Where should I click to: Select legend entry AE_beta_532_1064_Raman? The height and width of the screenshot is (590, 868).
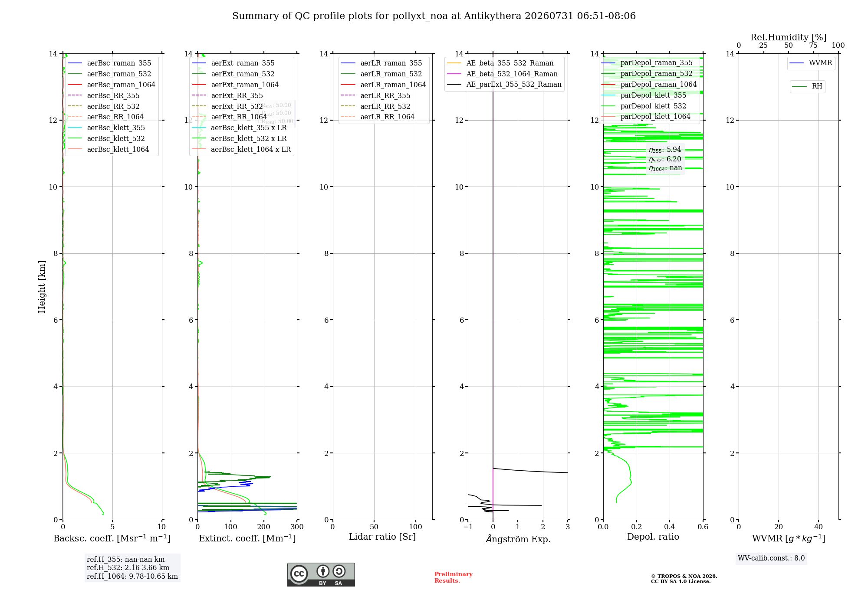point(503,74)
